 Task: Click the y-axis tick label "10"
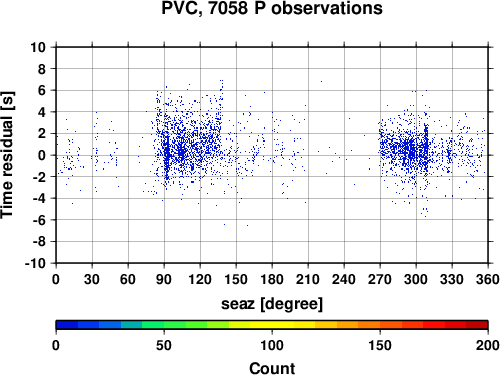38,47
